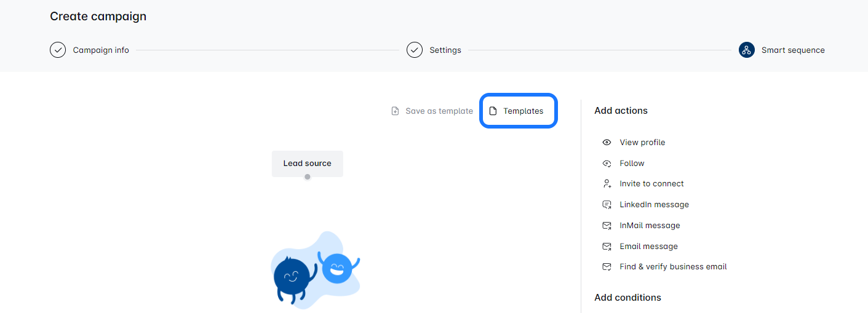Screen dimensions: 868x313
Task: Click the document icon in Save as template
Action: pyautogui.click(x=395, y=111)
